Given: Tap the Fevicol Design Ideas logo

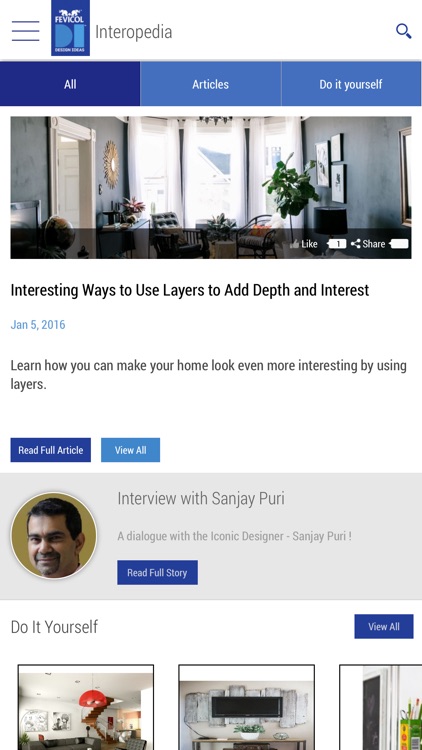Looking at the screenshot, I should click(70, 28).
